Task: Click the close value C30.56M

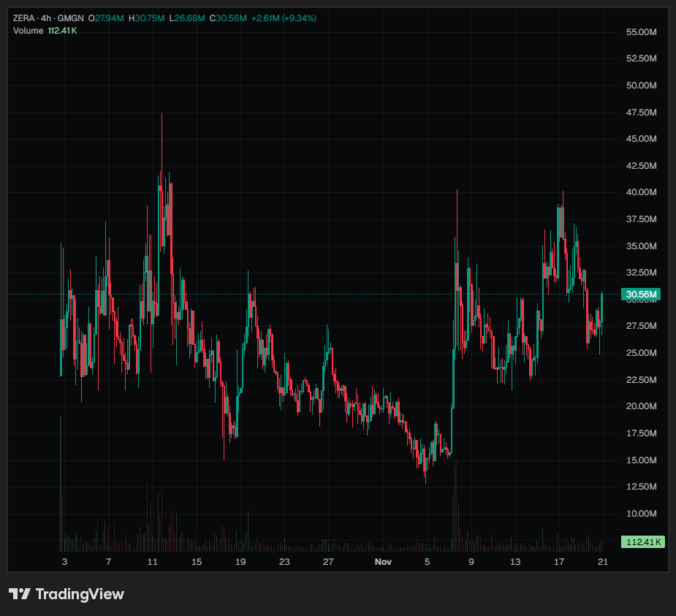Action: point(228,18)
